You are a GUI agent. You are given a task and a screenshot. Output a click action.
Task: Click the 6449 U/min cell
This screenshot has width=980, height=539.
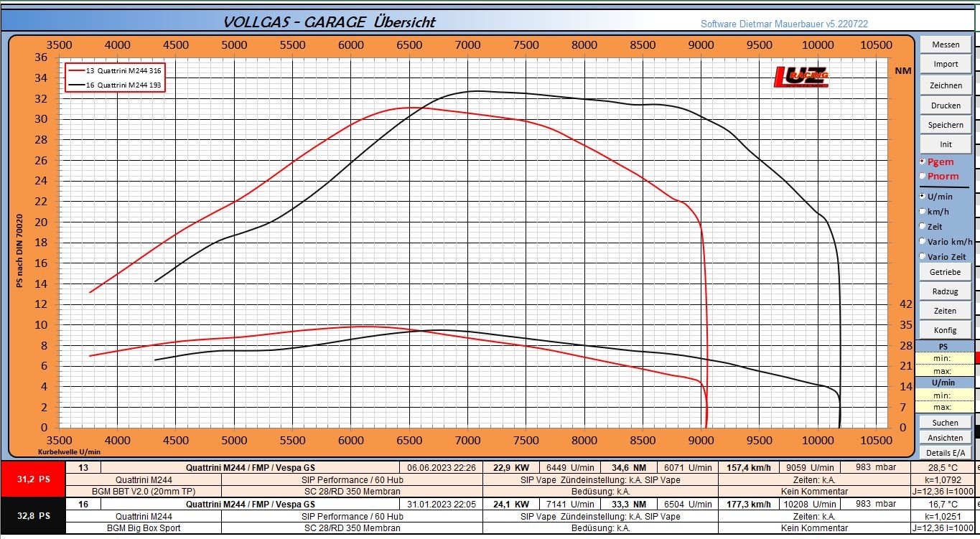[569, 468]
